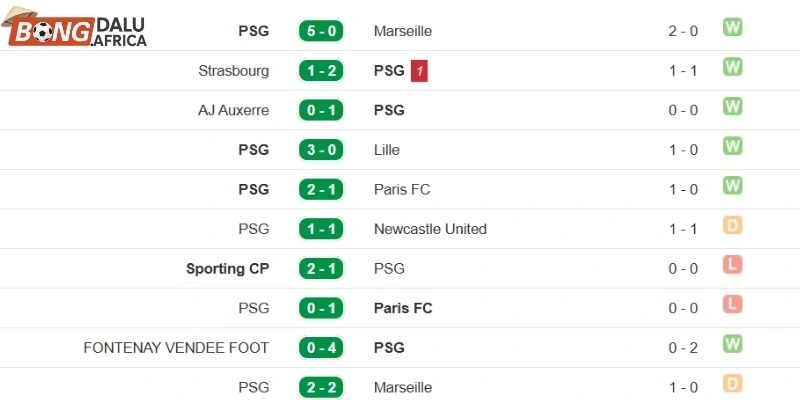Select the Lille team name

(386, 150)
